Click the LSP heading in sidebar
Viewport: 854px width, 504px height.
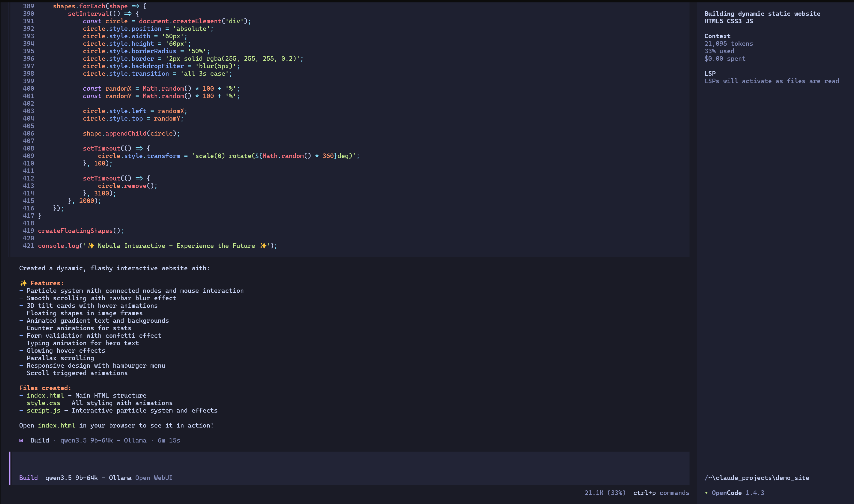coord(710,73)
